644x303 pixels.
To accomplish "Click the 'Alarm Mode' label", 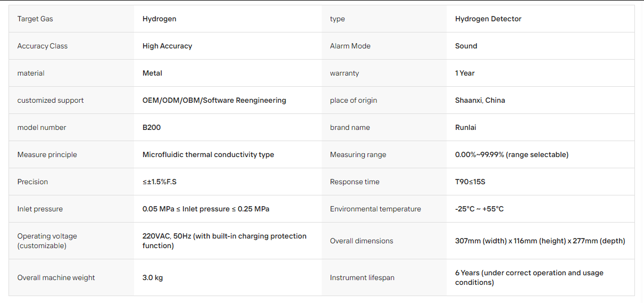I will 350,46.
